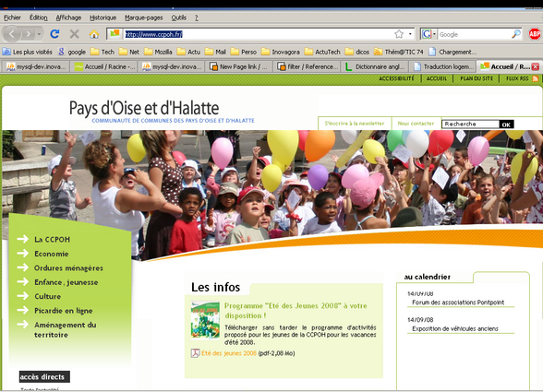543x392 pixels.
Task: Click the Adblock Plus ABP icon
Action: tap(535, 34)
